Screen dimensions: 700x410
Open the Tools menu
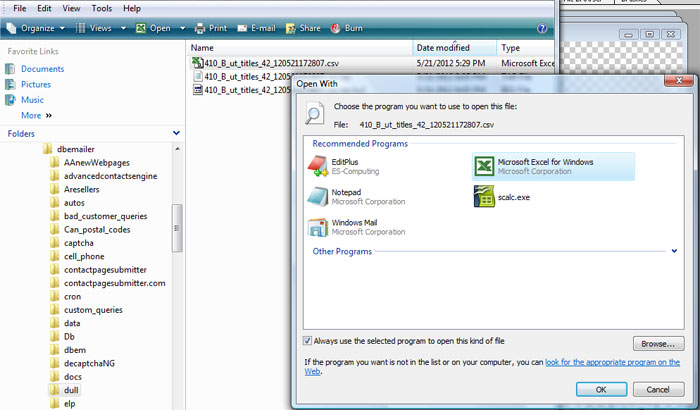(x=102, y=8)
